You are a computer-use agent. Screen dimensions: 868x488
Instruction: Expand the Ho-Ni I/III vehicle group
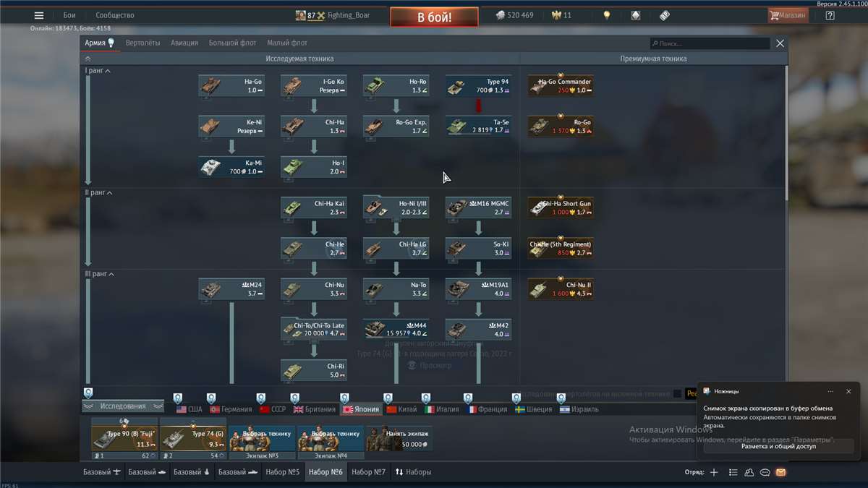pyautogui.click(x=396, y=207)
